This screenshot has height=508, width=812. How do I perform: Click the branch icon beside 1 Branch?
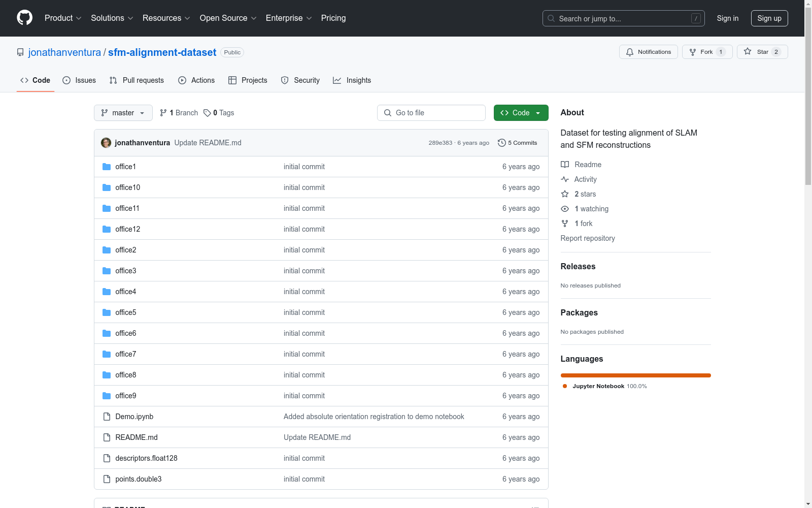(x=163, y=113)
